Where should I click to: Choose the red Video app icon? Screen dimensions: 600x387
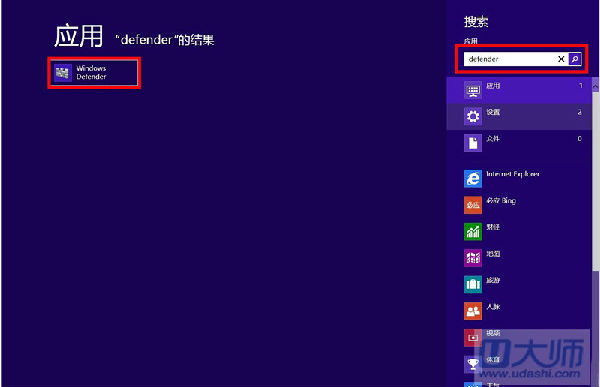point(473,337)
